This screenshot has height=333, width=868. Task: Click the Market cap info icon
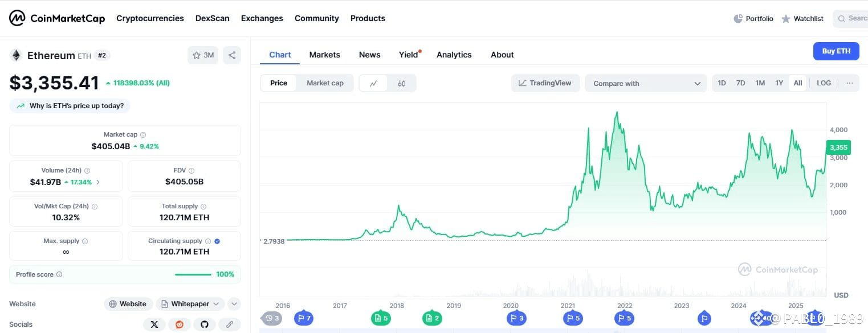click(143, 135)
